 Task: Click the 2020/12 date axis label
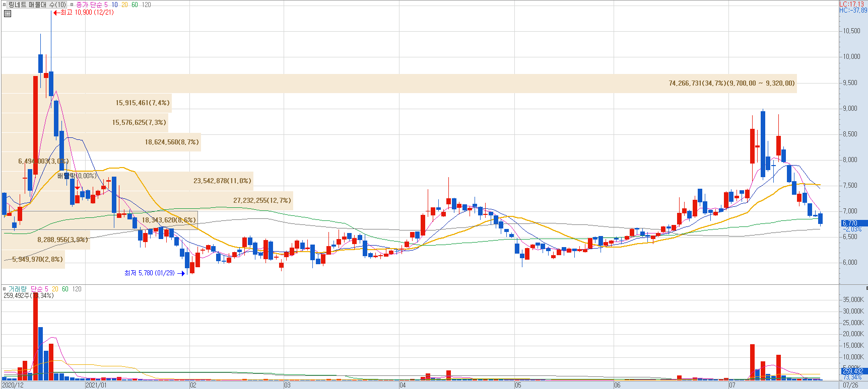13,385
